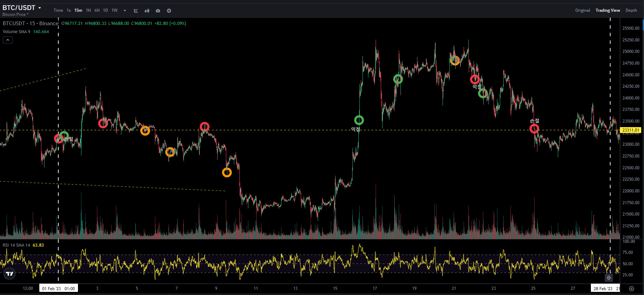Open technical indicators chart icon
The image size is (644, 295).
tap(136, 11)
